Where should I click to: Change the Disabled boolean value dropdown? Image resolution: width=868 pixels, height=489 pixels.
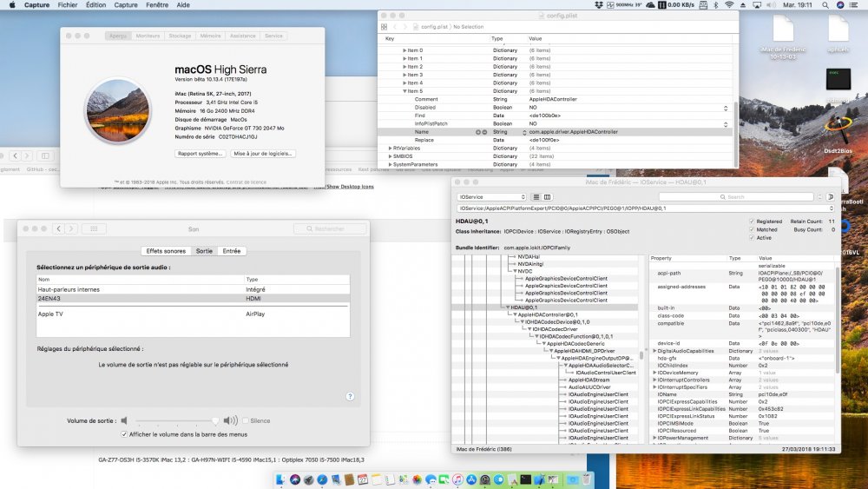[725, 108]
